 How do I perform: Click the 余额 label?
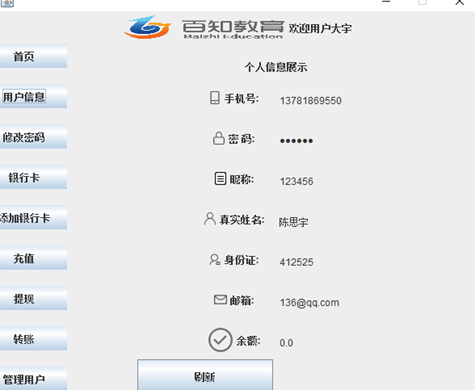click(x=248, y=341)
